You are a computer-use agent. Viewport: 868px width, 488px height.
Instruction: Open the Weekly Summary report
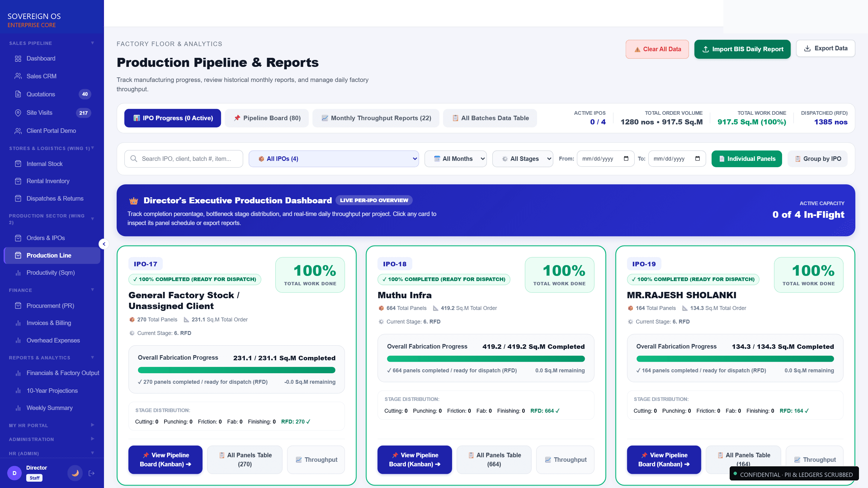pyautogui.click(x=52, y=408)
